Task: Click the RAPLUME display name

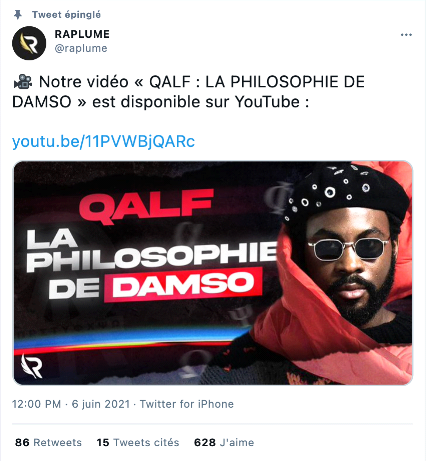Action: [x=82, y=34]
